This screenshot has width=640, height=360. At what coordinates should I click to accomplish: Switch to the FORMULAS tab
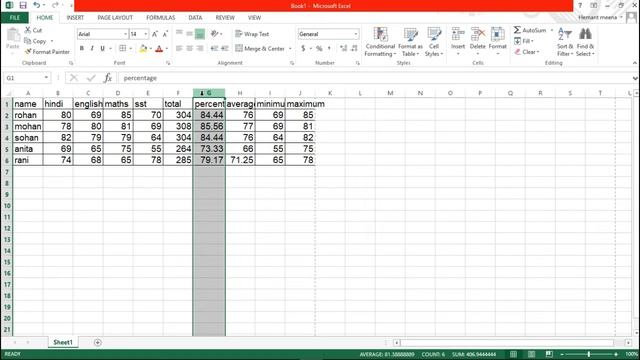coord(160,18)
